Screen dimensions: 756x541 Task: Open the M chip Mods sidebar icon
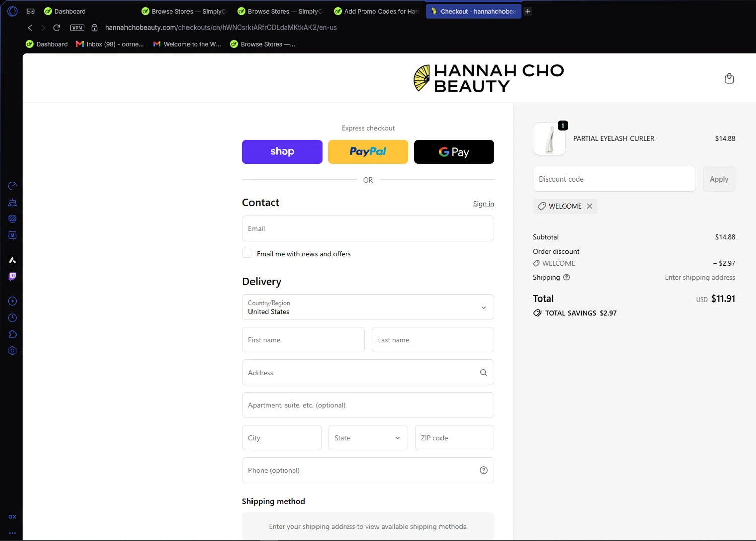[13, 235]
